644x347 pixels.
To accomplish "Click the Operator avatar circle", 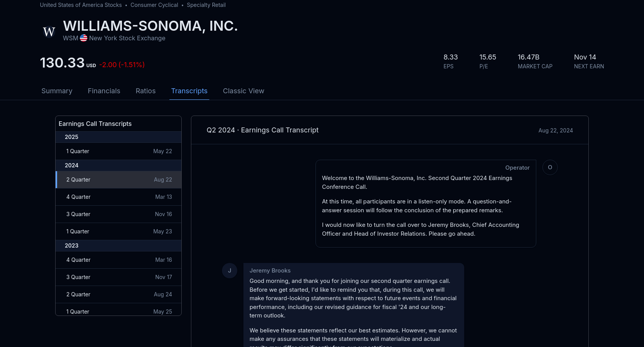I will tap(550, 167).
